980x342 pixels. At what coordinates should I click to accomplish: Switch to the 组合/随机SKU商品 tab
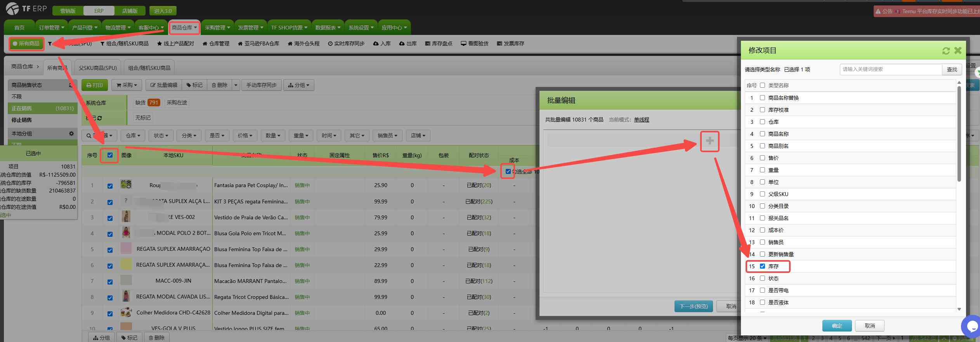click(x=149, y=68)
